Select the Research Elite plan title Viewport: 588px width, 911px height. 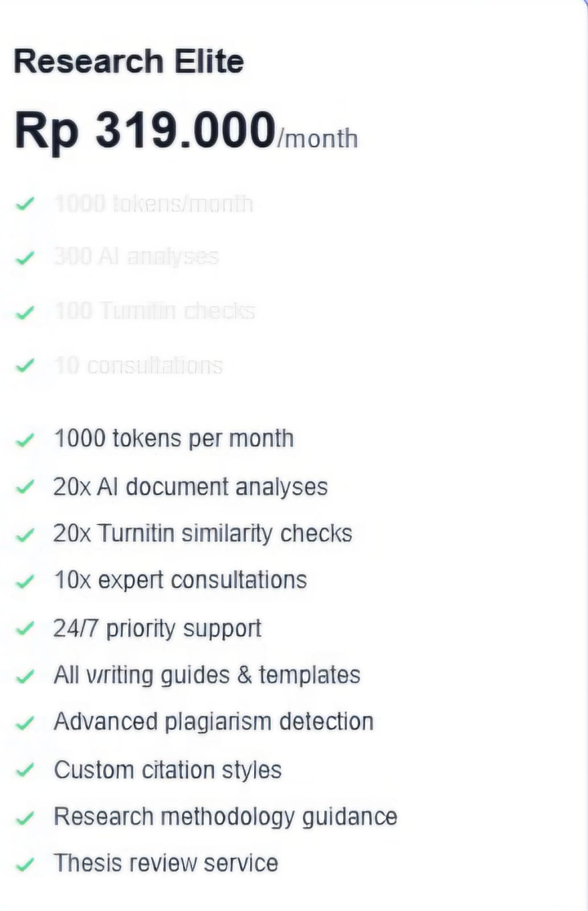(x=129, y=62)
